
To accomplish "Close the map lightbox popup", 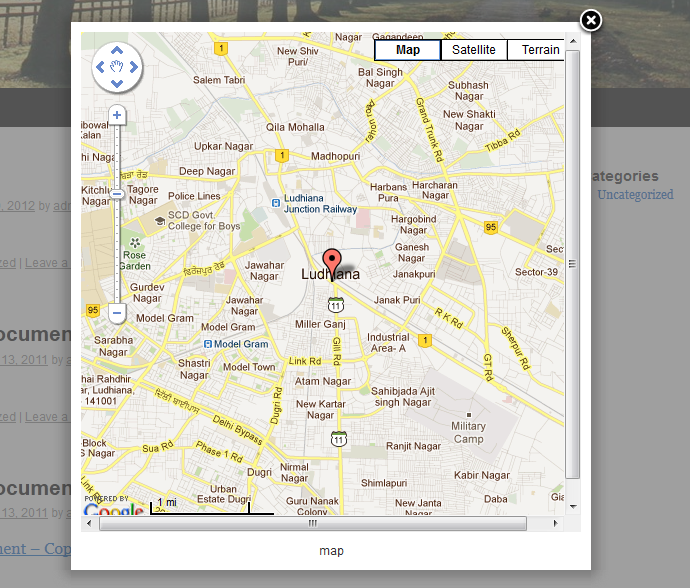I will pyautogui.click(x=591, y=20).
